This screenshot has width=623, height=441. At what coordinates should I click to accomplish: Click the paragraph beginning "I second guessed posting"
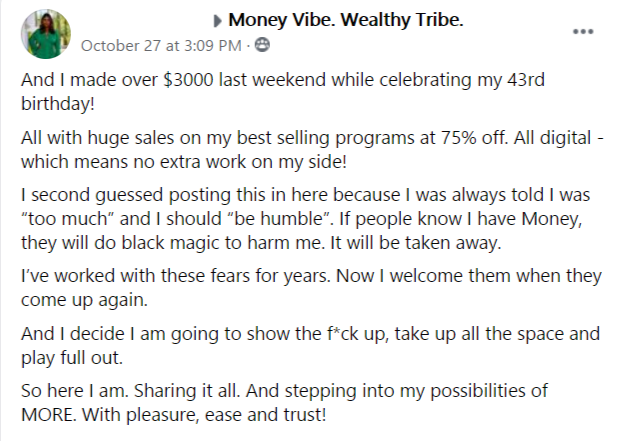(305, 219)
